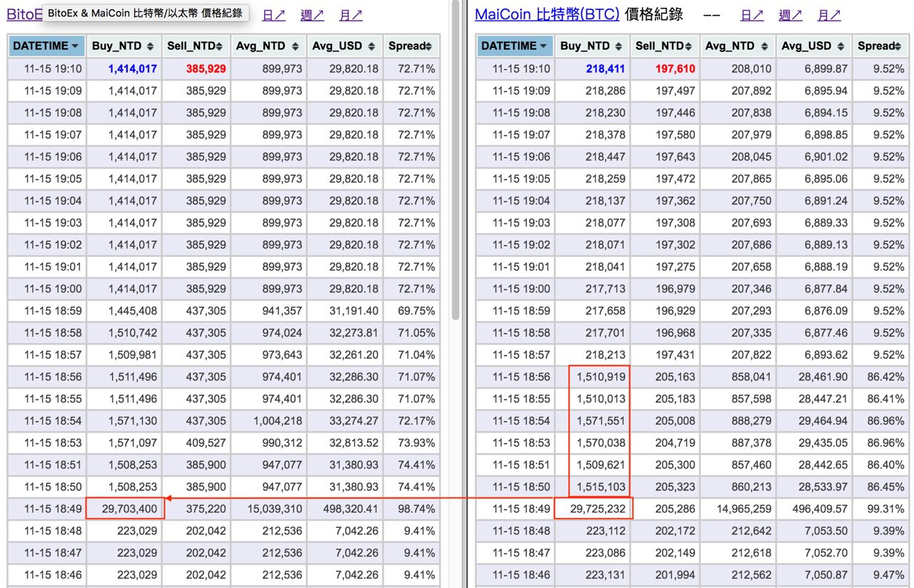The image size is (914, 588).
Task: Click the 1,445,408 cell in BitoEx table
Action: (124, 311)
